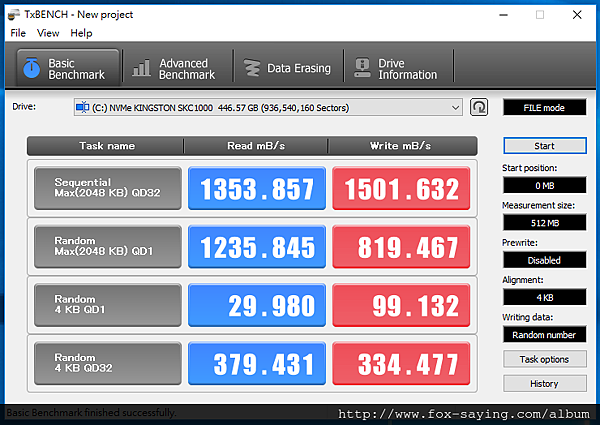The image size is (600, 425).
Task: Click the Data Erasing icon
Action: pos(252,68)
